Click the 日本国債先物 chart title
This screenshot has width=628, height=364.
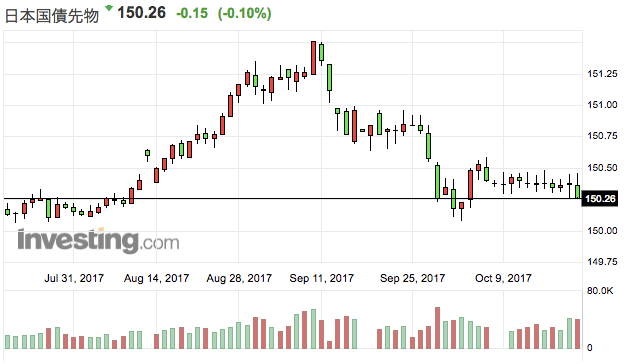click(x=52, y=15)
